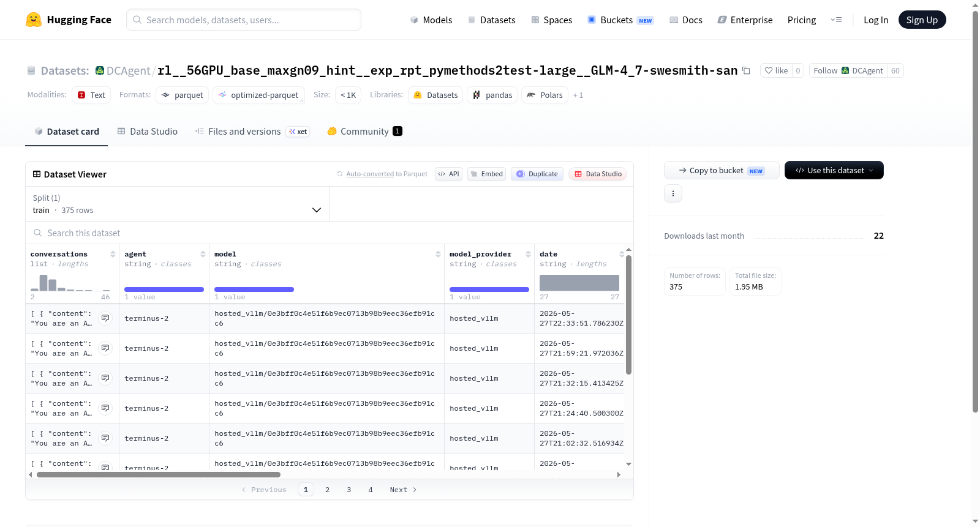Open Spaces in the top navigation

point(551,20)
